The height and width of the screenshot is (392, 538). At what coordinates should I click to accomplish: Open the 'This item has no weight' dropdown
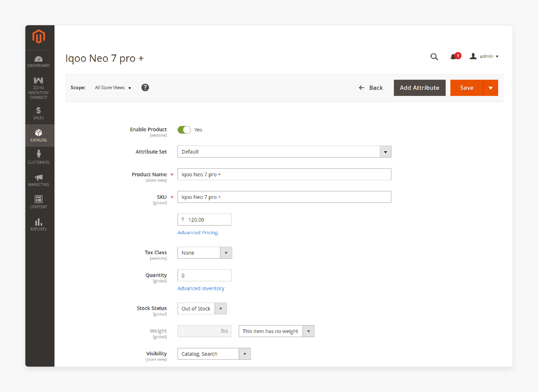277,331
